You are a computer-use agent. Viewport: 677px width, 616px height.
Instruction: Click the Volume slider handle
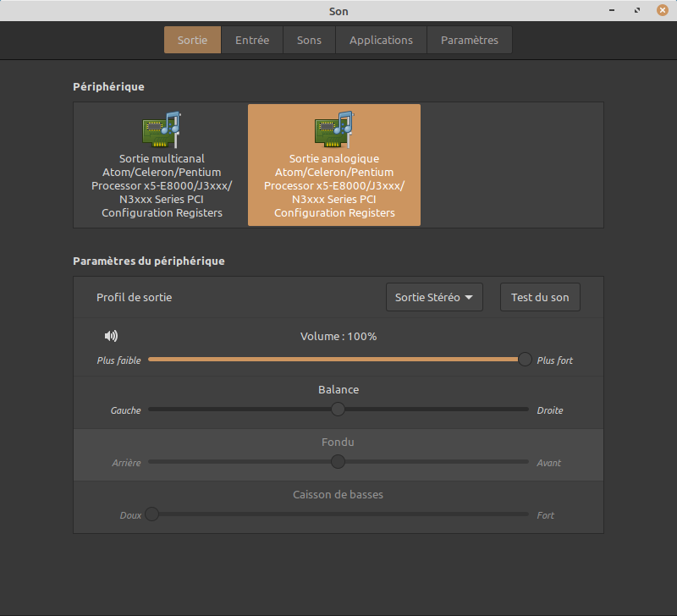click(525, 359)
